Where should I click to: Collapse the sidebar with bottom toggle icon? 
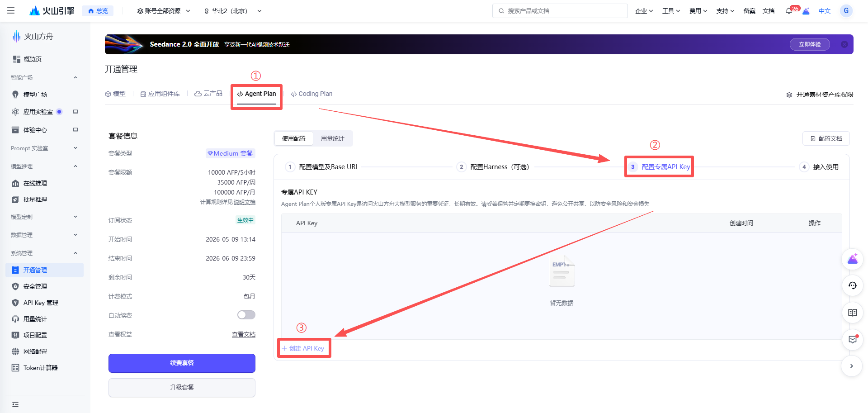tap(15, 404)
